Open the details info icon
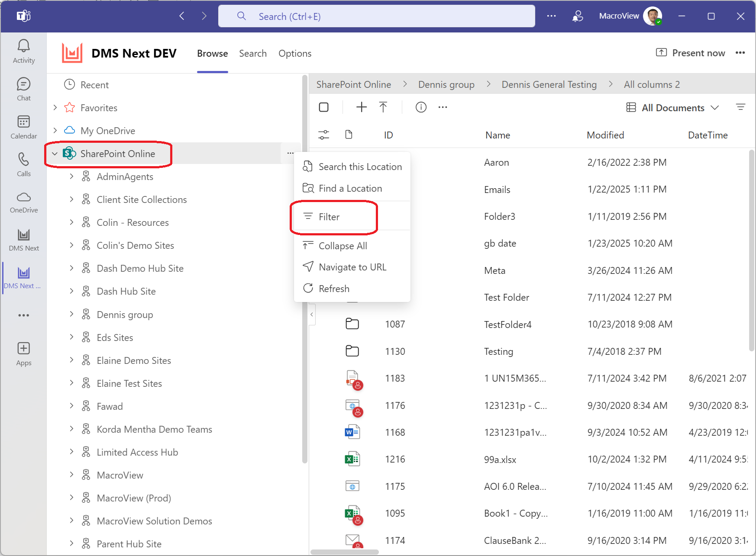 (421, 107)
